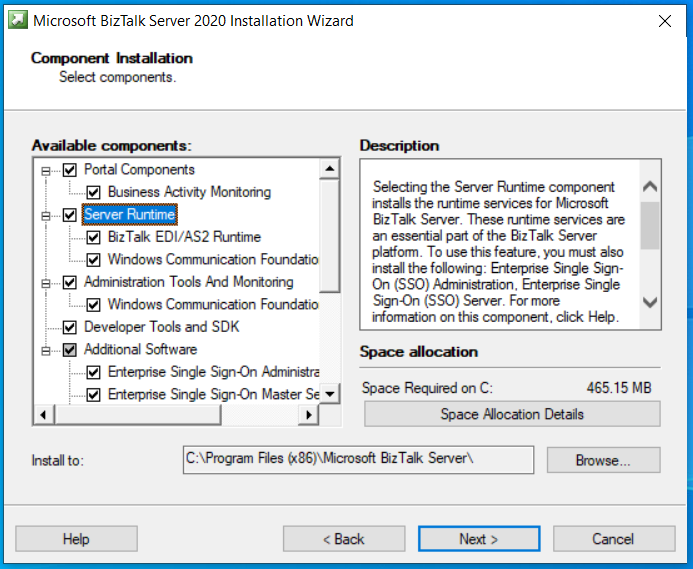Screen dimensions: 693x569
Task: Click the Install to path field
Action: pyautogui.click(x=358, y=460)
